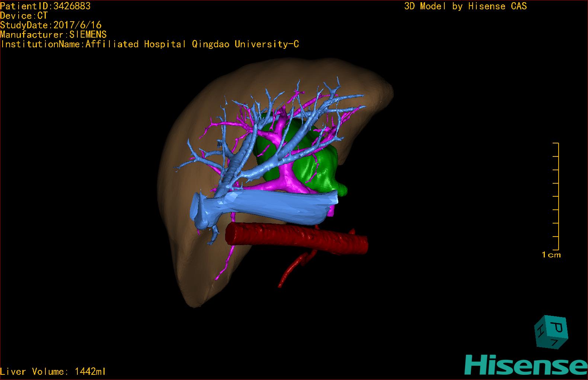Click the orientation cube indicator
Screen dimensions: 588x380
[x=551, y=332]
